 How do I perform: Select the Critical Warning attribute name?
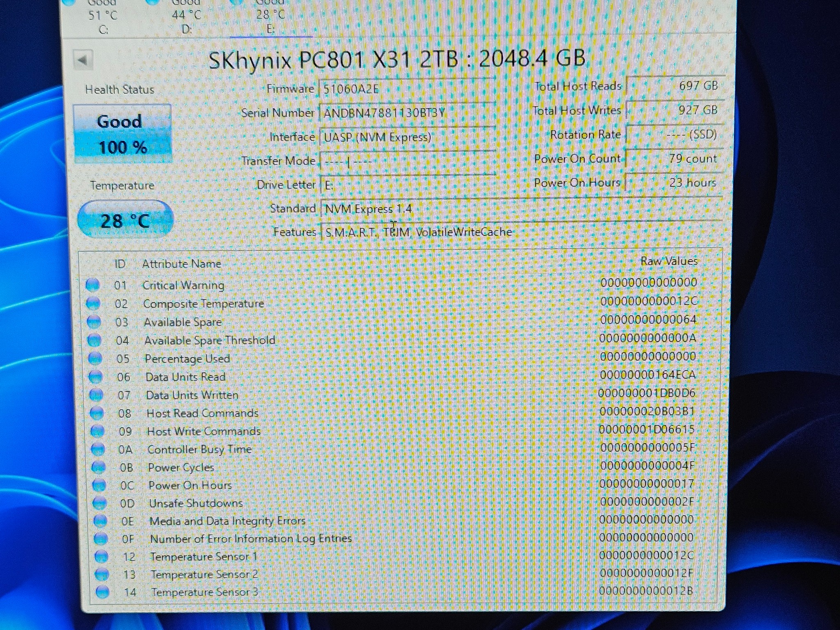click(x=183, y=285)
